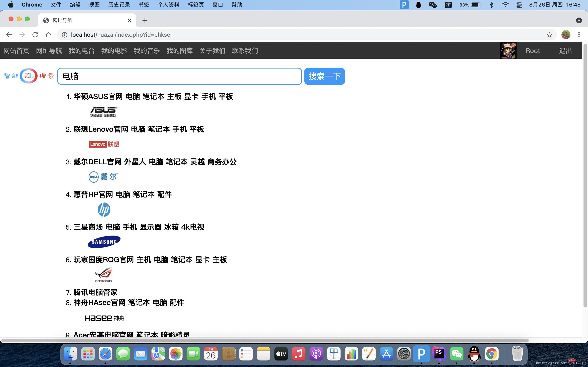This screenshot has width=588, height=367.
Task: Navigate to 我的电影 movies section
Action: (x=114, y=51)
